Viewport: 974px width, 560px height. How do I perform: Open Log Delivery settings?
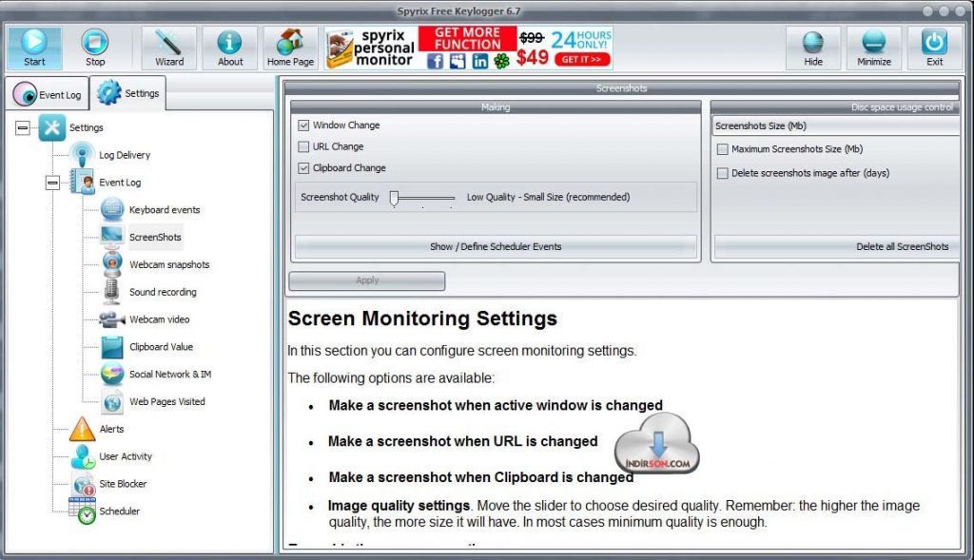pyautogui.click(x=125, y=155)
